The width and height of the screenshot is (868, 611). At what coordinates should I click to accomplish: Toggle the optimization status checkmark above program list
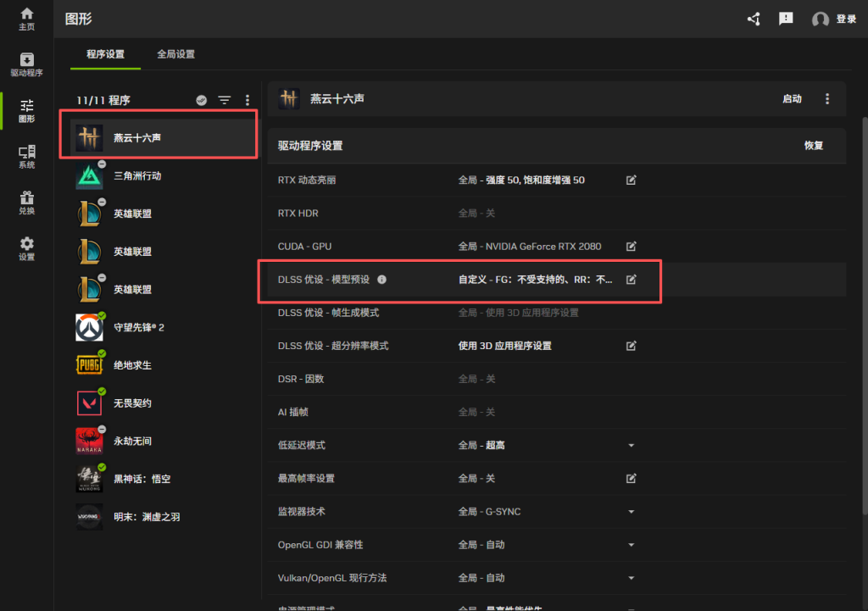coord(201,100)
